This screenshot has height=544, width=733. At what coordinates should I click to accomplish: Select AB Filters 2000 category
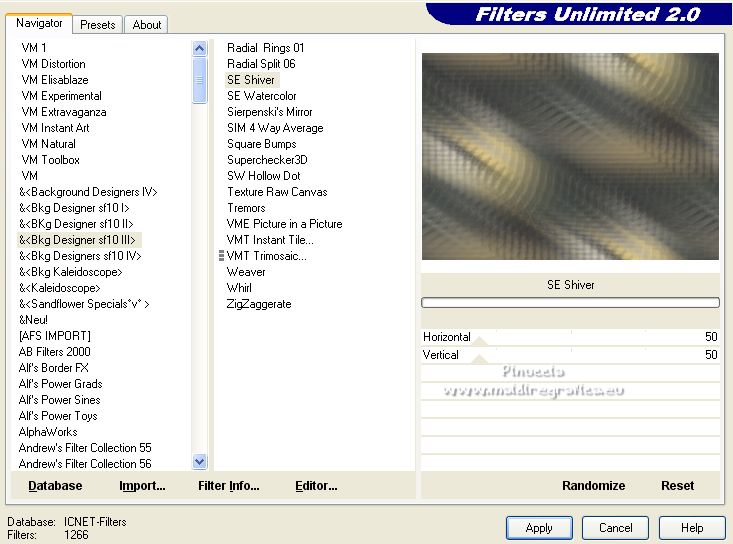[x=55, y=351]
